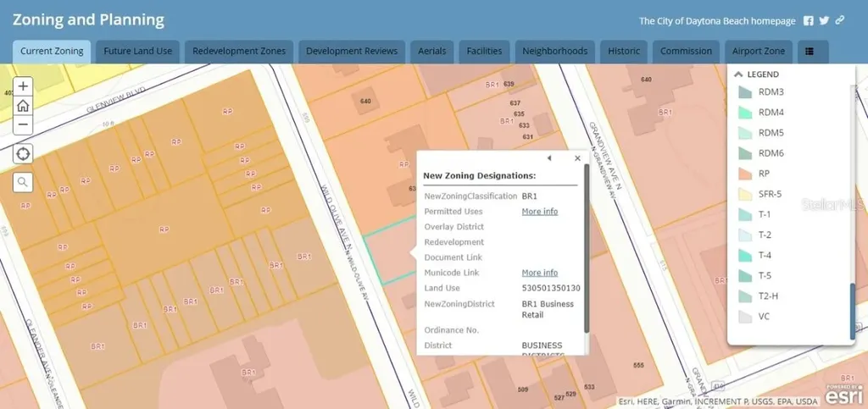Screen dimensions: 868x409
Task: Collapse the Legend panel
Action: (738, 75)
